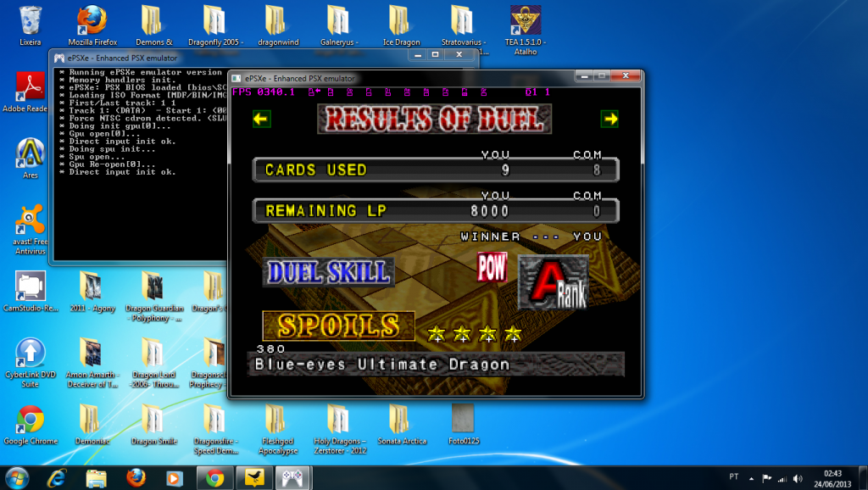Click the Chrome icon on the taskbar
Screen dimensions: 868x490
[214, 478]
